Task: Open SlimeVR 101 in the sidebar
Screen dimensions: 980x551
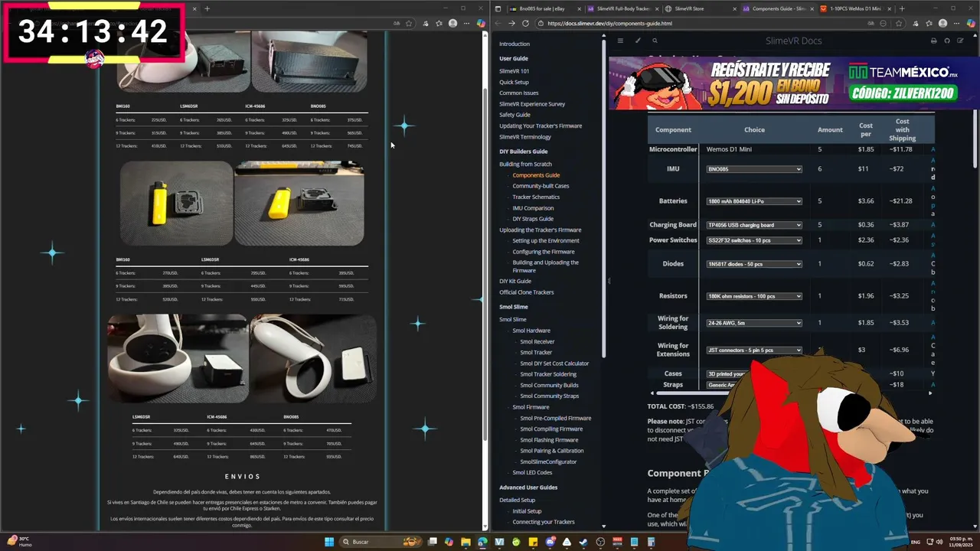Action: pyautogui.click(x=514, y=71)
